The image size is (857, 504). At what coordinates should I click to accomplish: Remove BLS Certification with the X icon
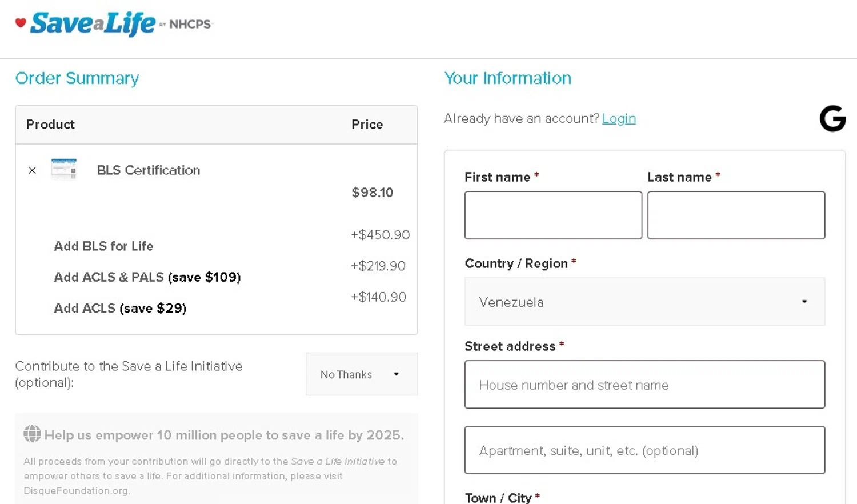[x=32, y=170]
